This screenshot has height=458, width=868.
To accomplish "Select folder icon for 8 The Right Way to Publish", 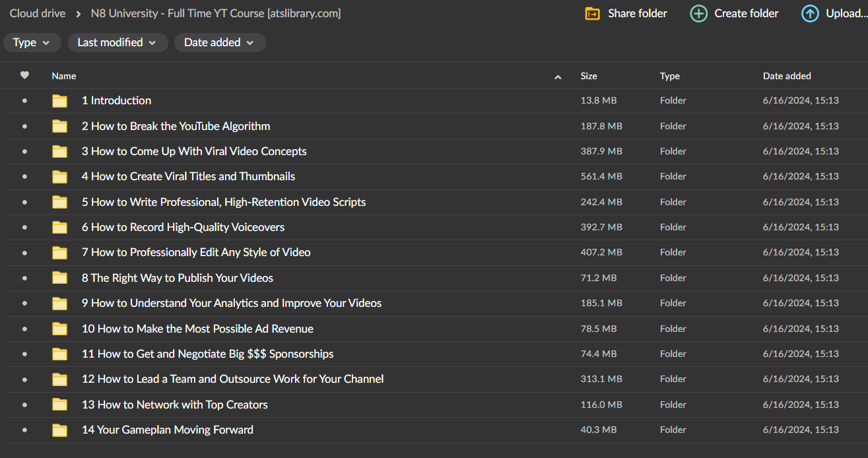I will pos(60,278).
